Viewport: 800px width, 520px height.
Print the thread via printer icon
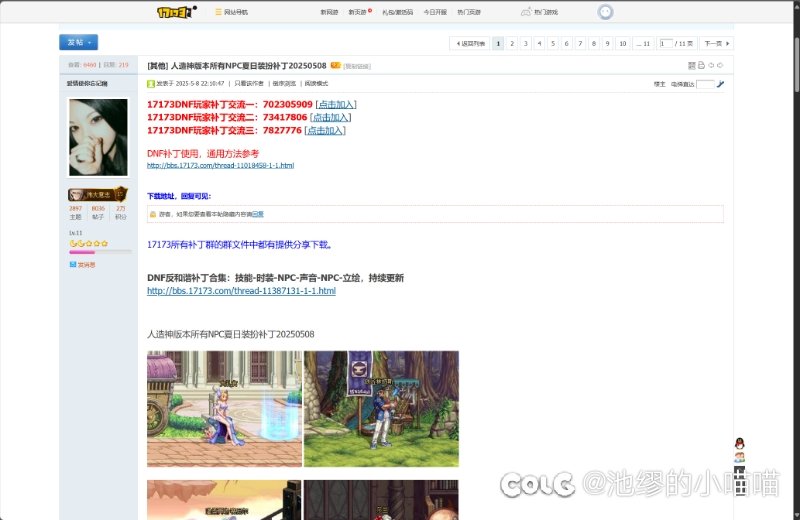coord(702,65)
